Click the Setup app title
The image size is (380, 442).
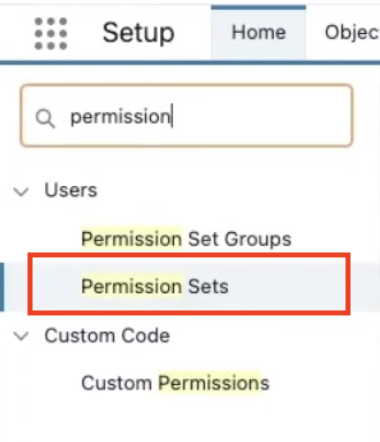(139, 33)
